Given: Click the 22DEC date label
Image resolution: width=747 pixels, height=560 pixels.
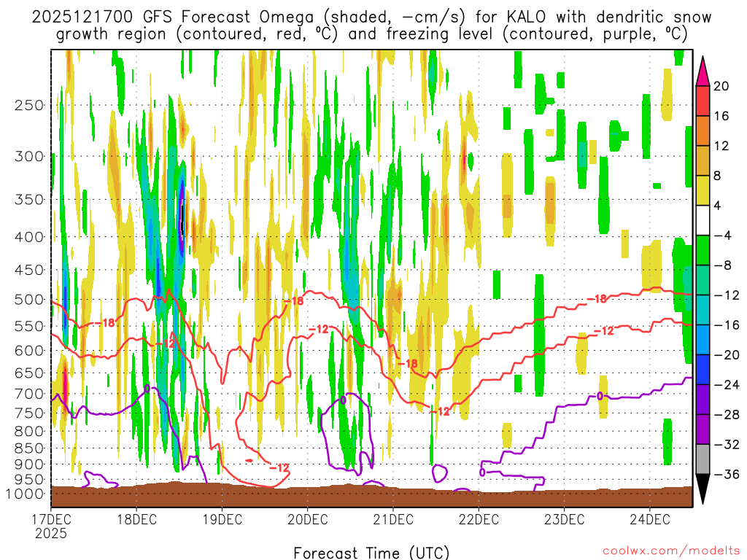Looking at the screenshot, I should pyautogui.click(x=479, y=519).
